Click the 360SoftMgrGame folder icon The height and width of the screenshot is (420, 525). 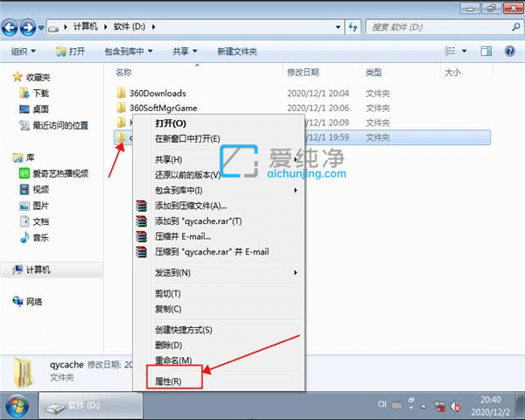pyautogui.click(x=122, y=108)
